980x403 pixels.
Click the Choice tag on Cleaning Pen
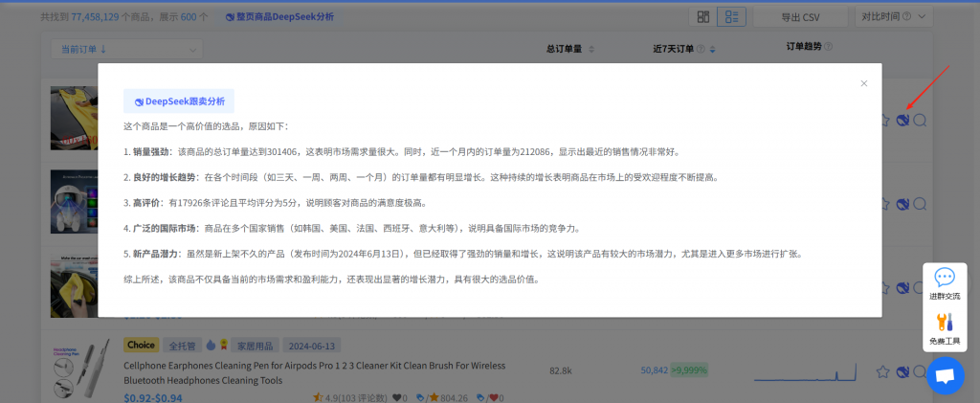(142, 345)
